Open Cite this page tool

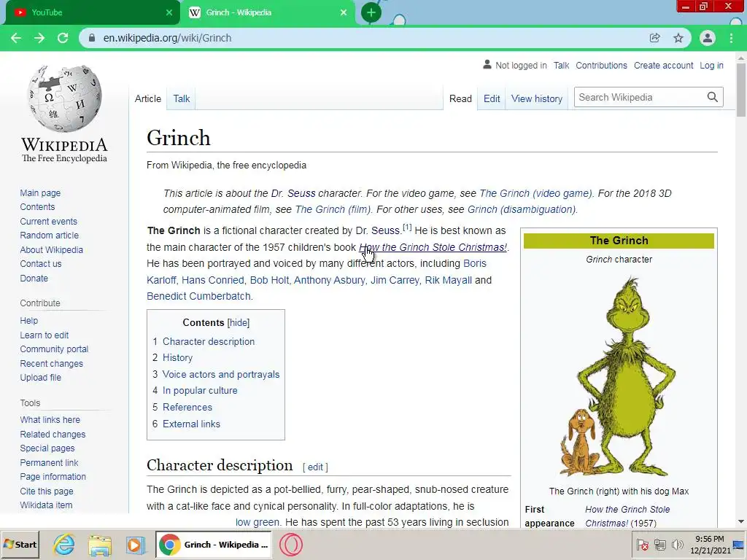click(47, 491)
